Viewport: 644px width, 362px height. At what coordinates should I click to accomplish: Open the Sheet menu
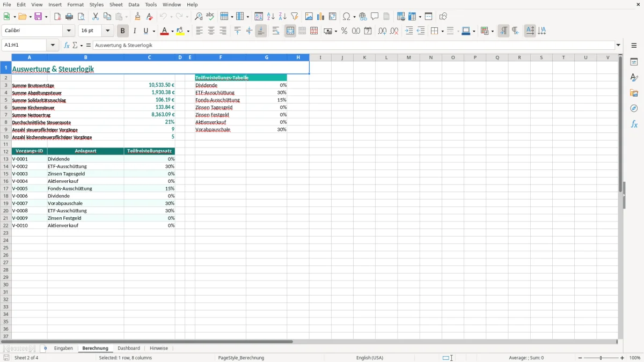tap(116, 4)
